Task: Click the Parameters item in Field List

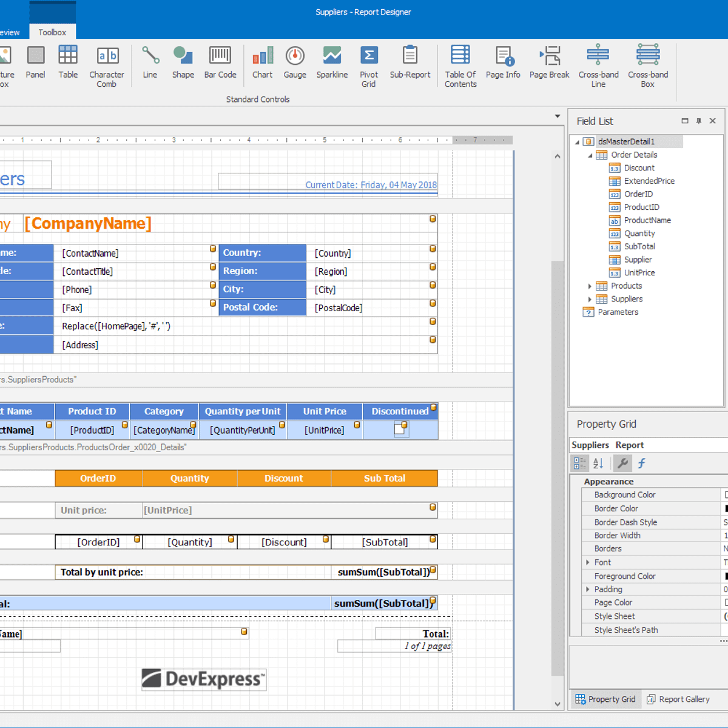Action: click(618, 312)
